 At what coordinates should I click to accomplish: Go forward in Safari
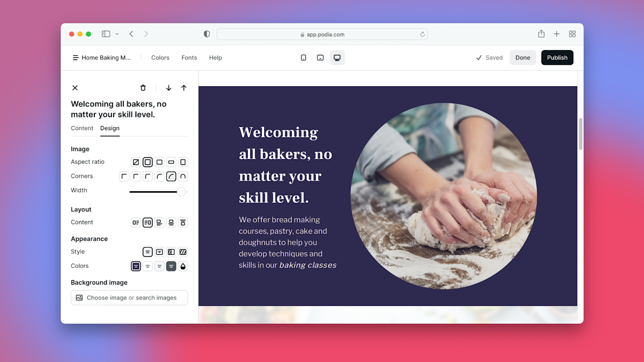point(146,34)
